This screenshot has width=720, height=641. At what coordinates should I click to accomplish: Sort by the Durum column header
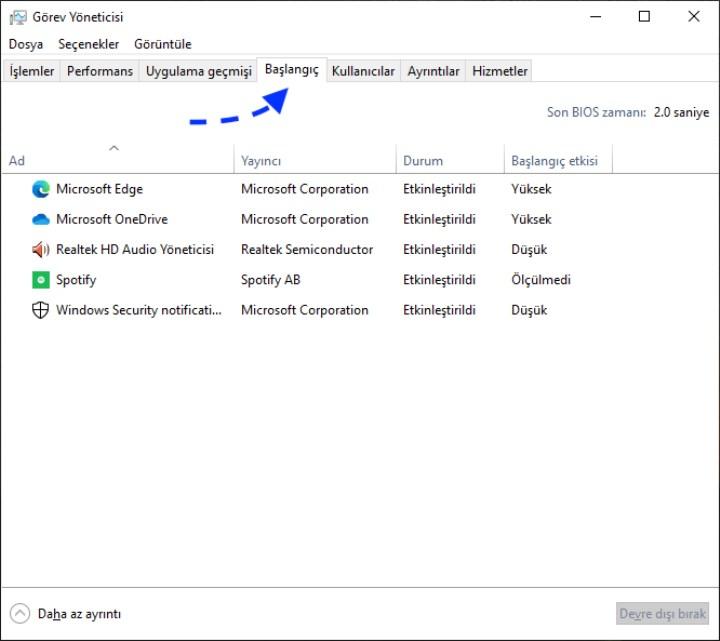450,161
